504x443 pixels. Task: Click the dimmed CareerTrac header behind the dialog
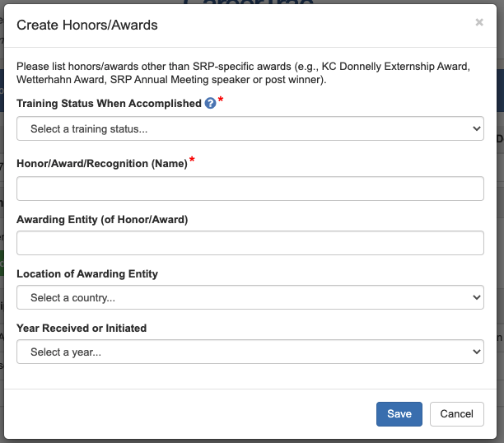click(x=247, y=4)
